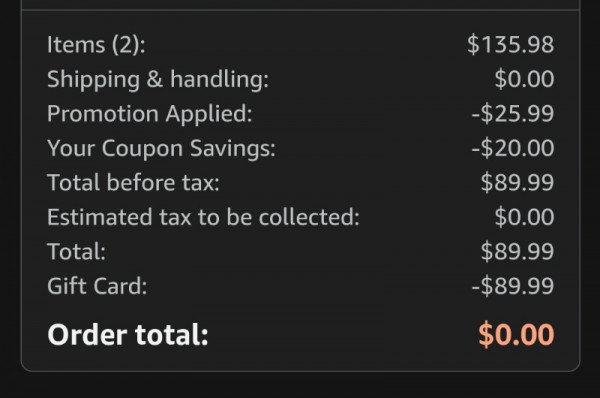Click the "Your Coupon Savings:" label
Screen dimensions: 600x398
pyautogui.click(x=161, y=148)
